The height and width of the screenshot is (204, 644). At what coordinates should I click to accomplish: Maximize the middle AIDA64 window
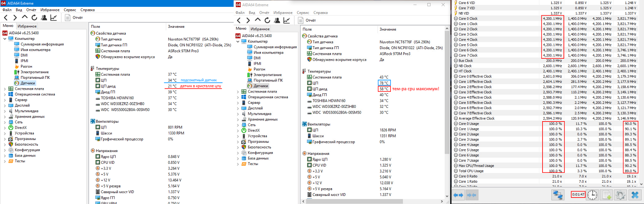coord(429,5)
